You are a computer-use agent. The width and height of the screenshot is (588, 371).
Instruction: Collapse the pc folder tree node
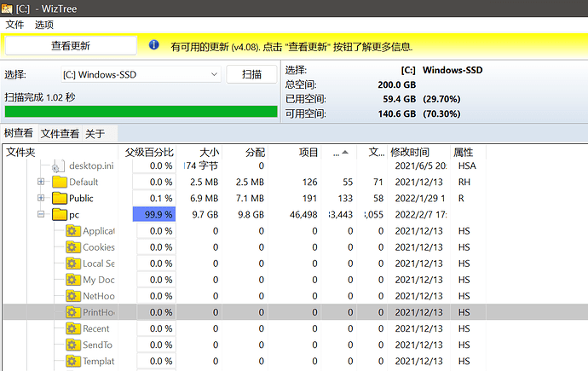coord(41,215)
